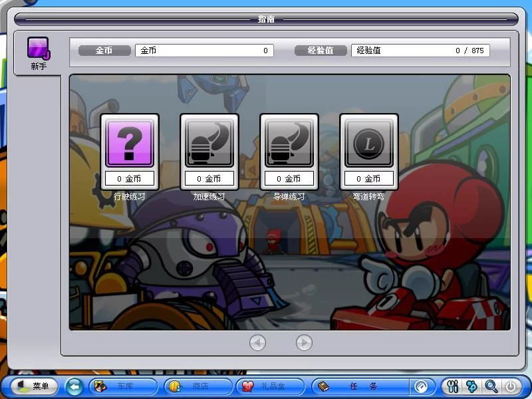Click the 指南 window title text
The width and height of the screenshot is (532, 399).
point(267,19)
